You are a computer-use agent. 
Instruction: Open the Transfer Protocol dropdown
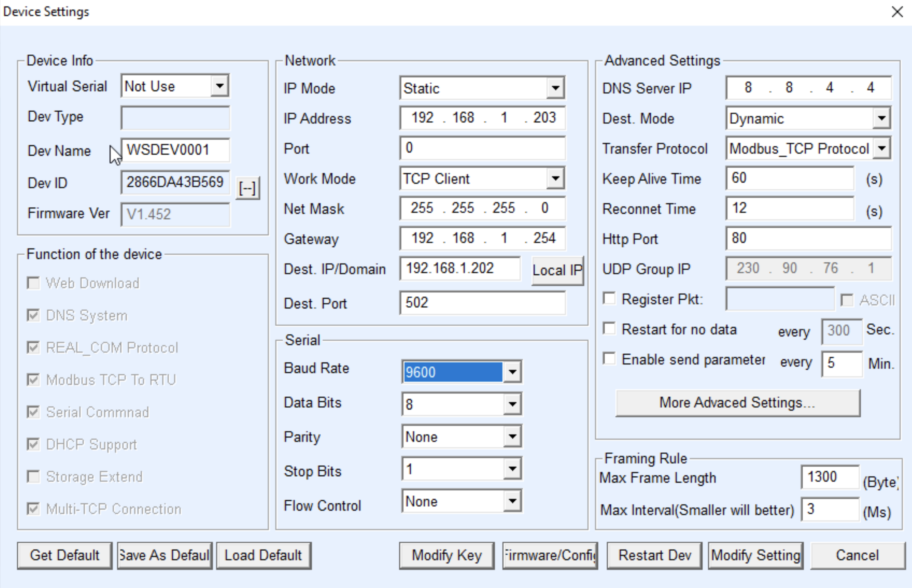pos(882,148)
